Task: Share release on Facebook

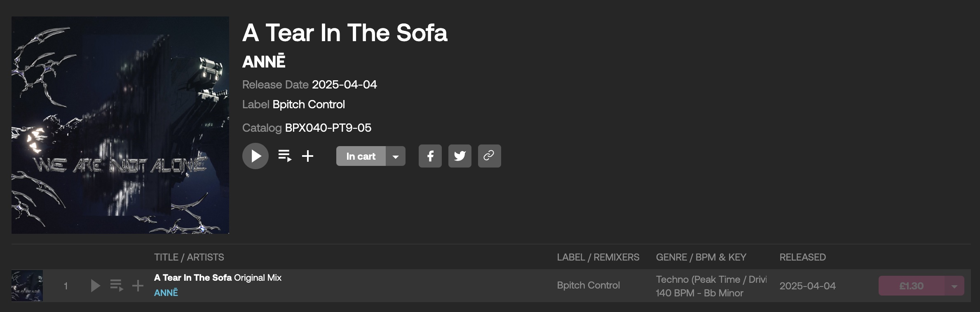Action: click(x=430, y=156)
